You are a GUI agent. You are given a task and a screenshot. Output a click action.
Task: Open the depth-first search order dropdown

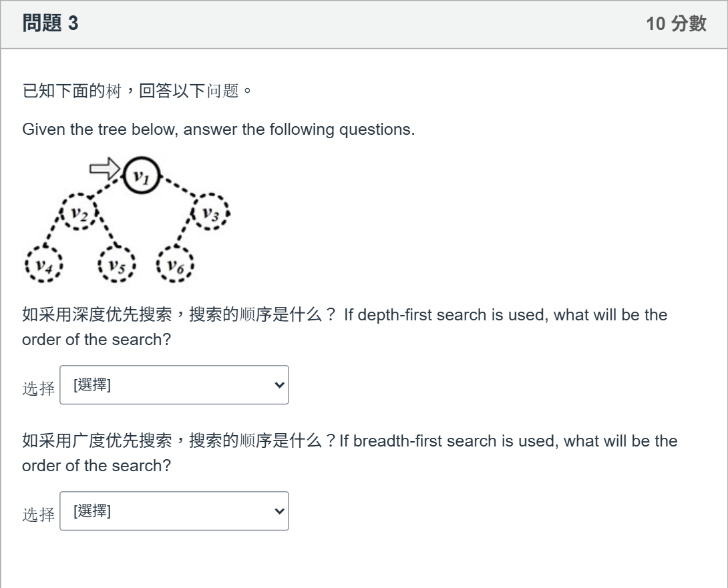(x=174, y=384)
